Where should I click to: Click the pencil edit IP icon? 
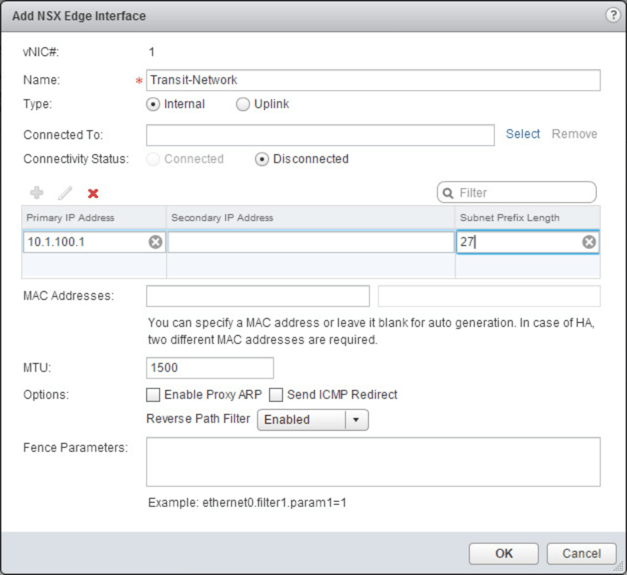pos(65,192)
